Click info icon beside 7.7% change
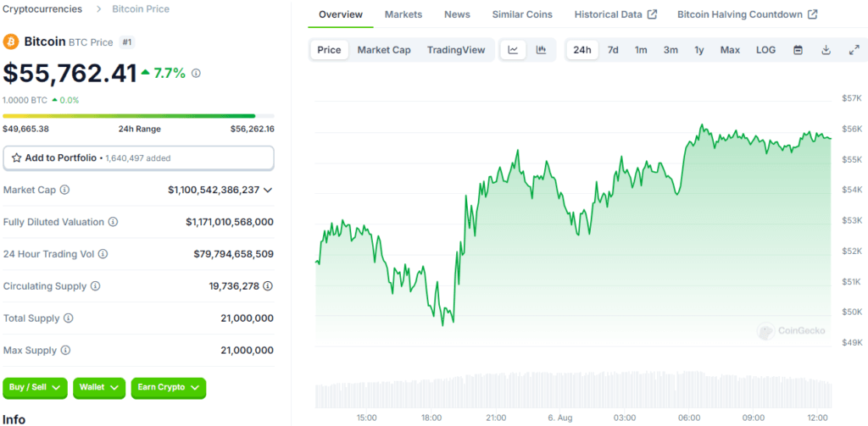Viewport: 868px width, 426px height. pyautogui.click(x=196, y=73)
